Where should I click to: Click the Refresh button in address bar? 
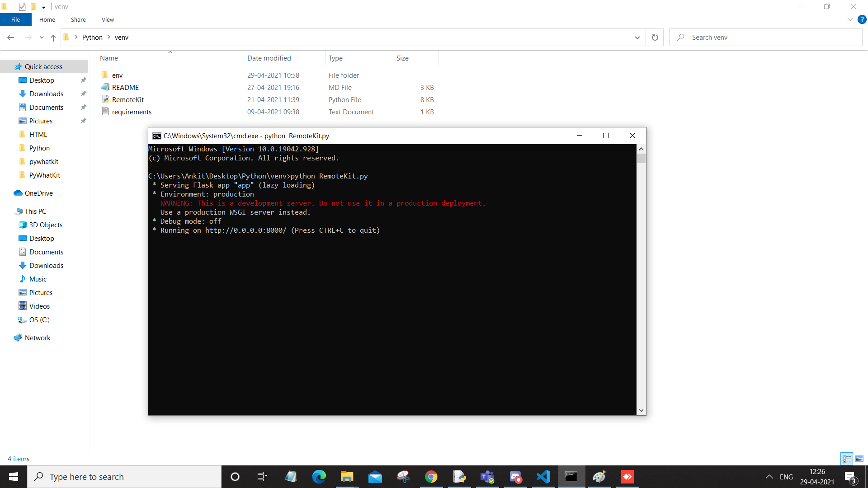[655, 38]
